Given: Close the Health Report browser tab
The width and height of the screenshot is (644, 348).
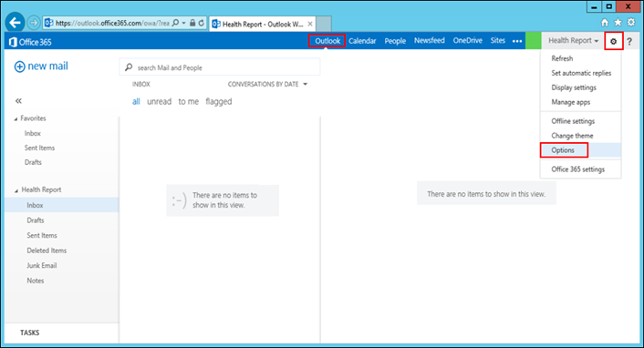Looking at the screenshot, I should point(310,24).
